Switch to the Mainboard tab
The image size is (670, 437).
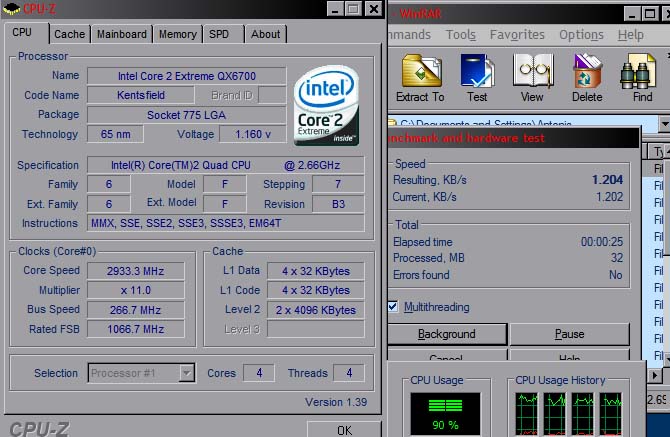(122, 34)
